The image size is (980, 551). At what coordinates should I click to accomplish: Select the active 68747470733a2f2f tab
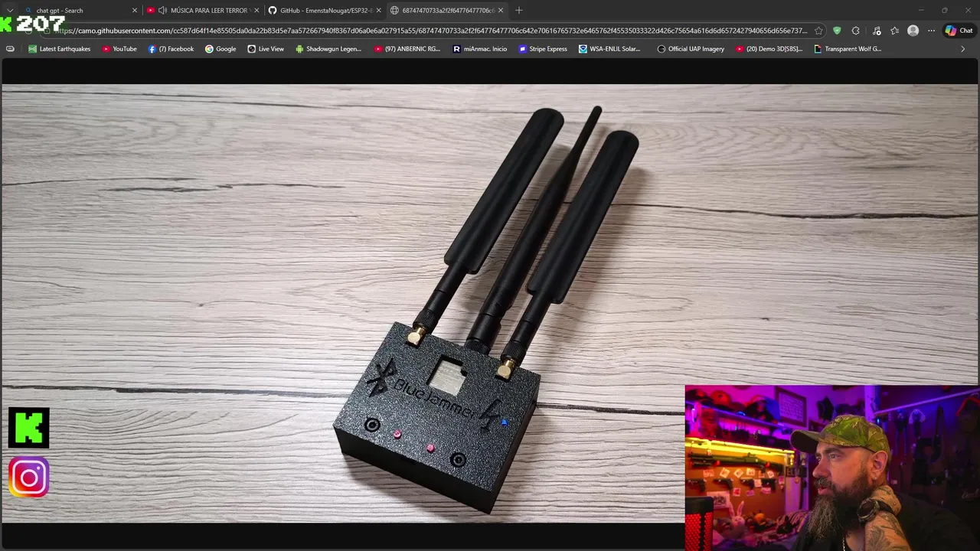click(447, 10)
